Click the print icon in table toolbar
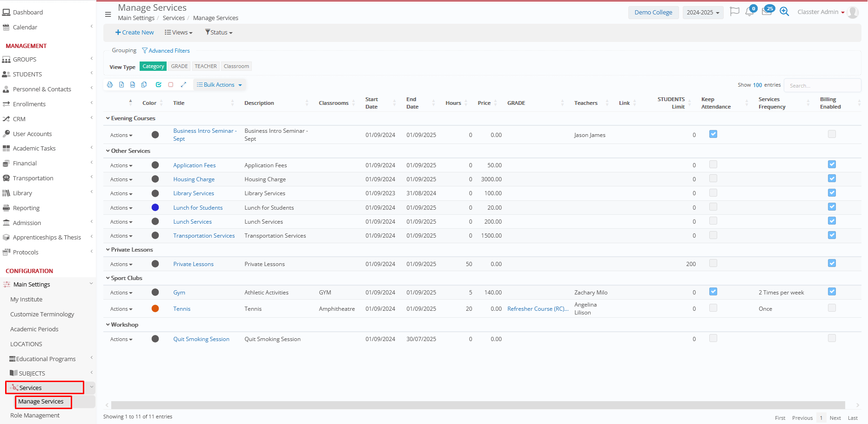The height and width of the screenshot is (424, 868). (x=110, y=85)
